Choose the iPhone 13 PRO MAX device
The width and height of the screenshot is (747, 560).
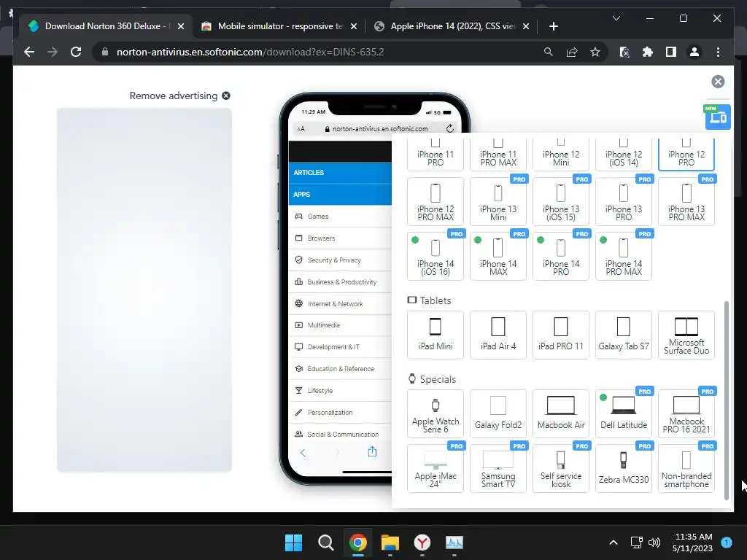[x=686, y=201]
